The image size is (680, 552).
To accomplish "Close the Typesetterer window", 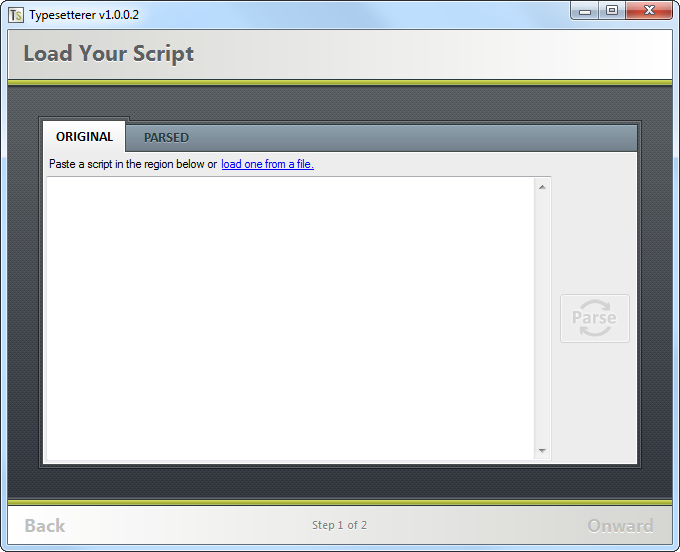I will point(649,11).
